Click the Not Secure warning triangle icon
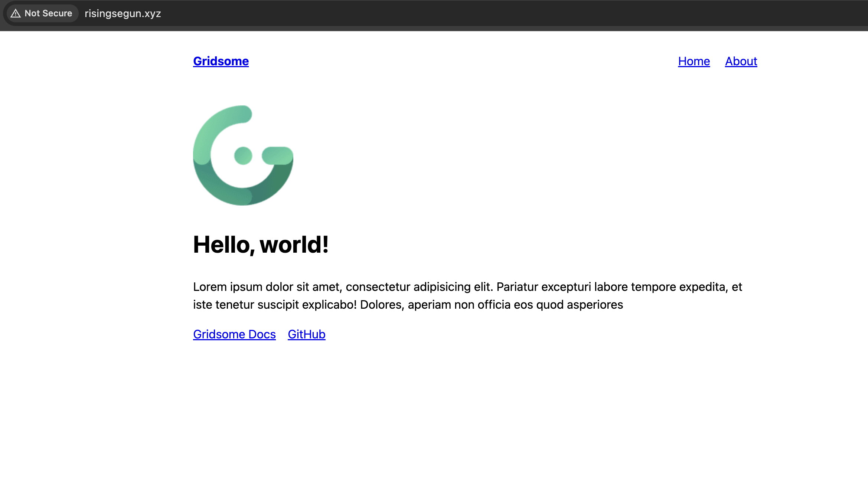Image resolution: width=868 pixels, height=492 pixels. point(16,13)
